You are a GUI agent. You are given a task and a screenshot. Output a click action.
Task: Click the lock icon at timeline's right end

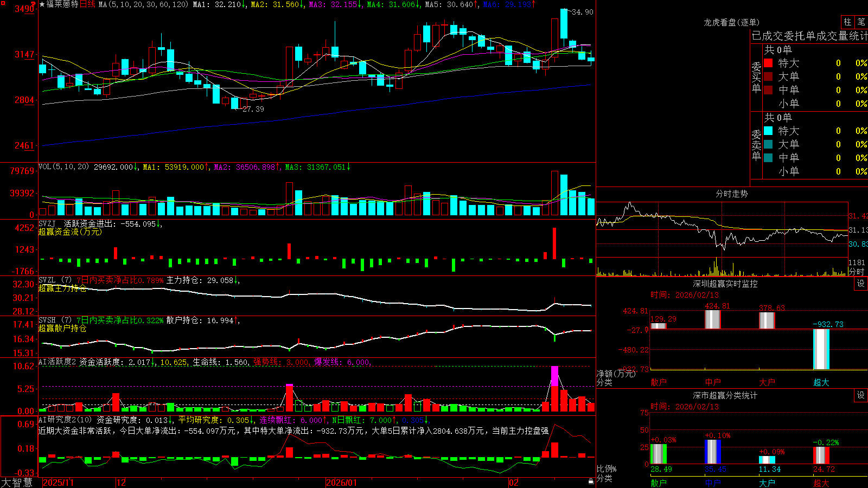tap(591, 481)
